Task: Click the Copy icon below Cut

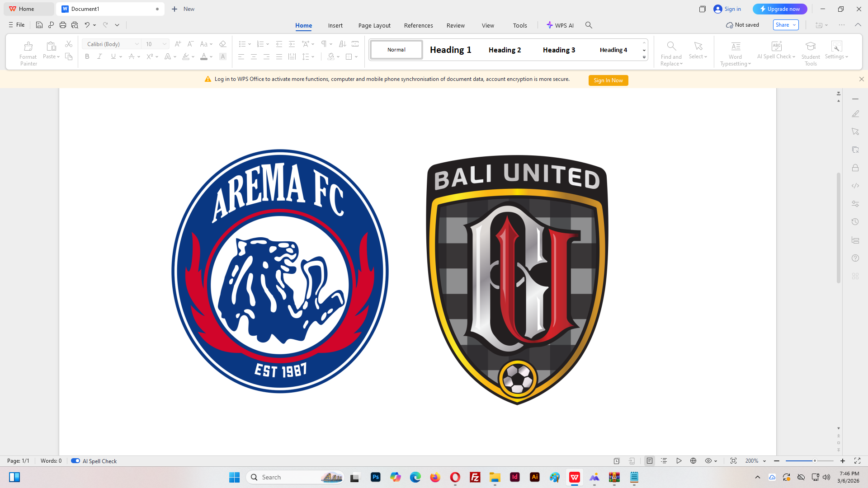Action: click(x=69, y=56)
